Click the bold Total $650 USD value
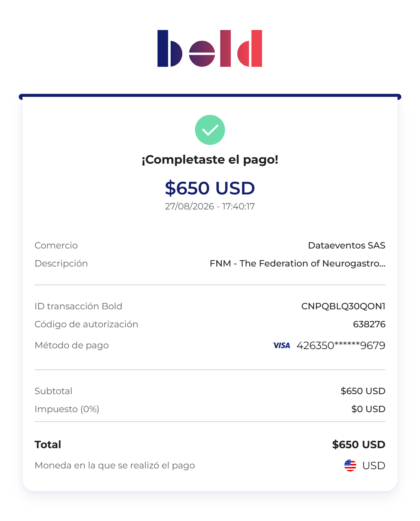The height and width of the screenshot is (521, 420). tap(358, 444)
